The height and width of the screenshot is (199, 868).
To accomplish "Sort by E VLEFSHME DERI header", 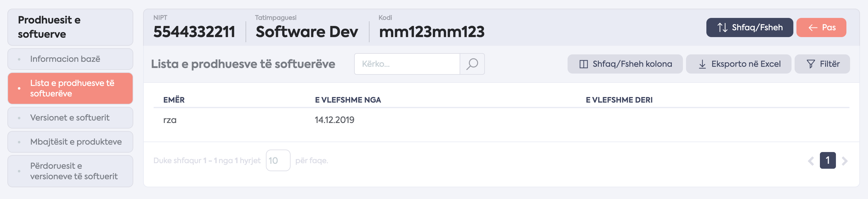I will [619, 100].
